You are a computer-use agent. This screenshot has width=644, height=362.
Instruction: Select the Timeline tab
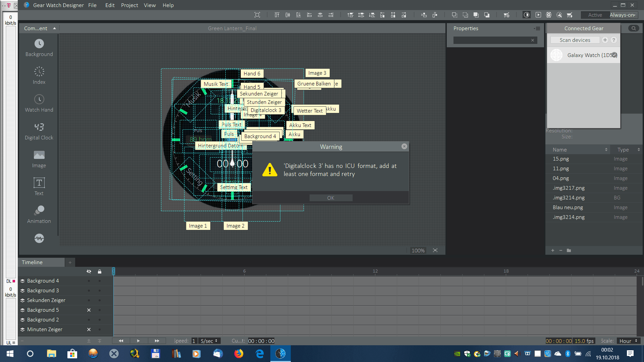pos(41,262)
